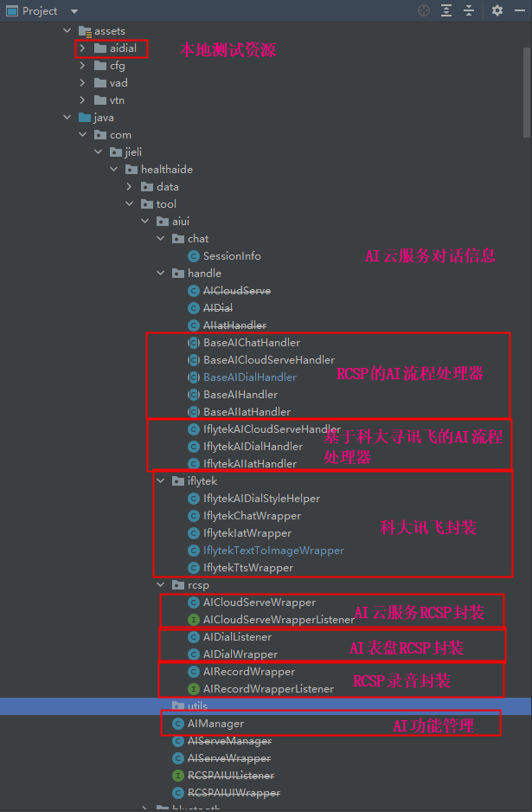Select the BaseAIDialHandler abstract class icon
Screen dimensions: 532x812
click(194, 377)
